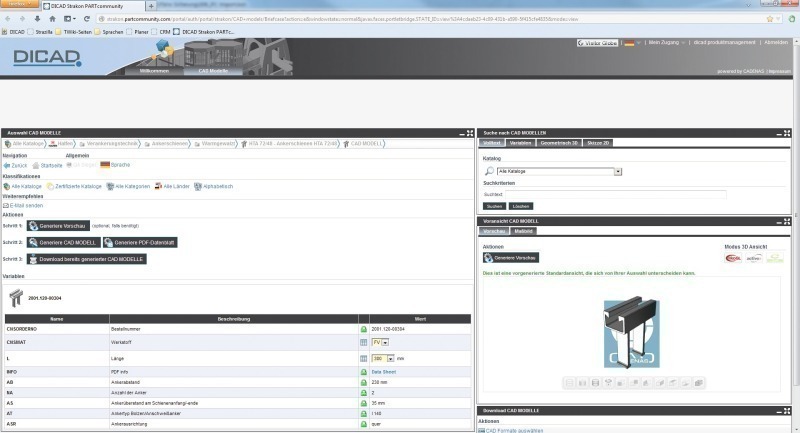Go back with the Zurück arrow link
This screenshot has width=800, height=433.
(15, 165)
